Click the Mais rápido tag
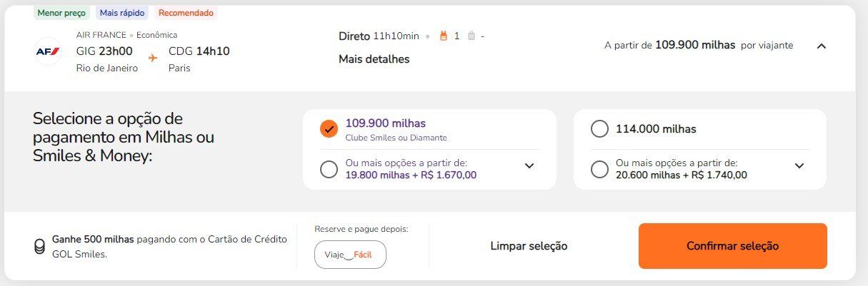 pyautogui.click(x=122, y=13)
